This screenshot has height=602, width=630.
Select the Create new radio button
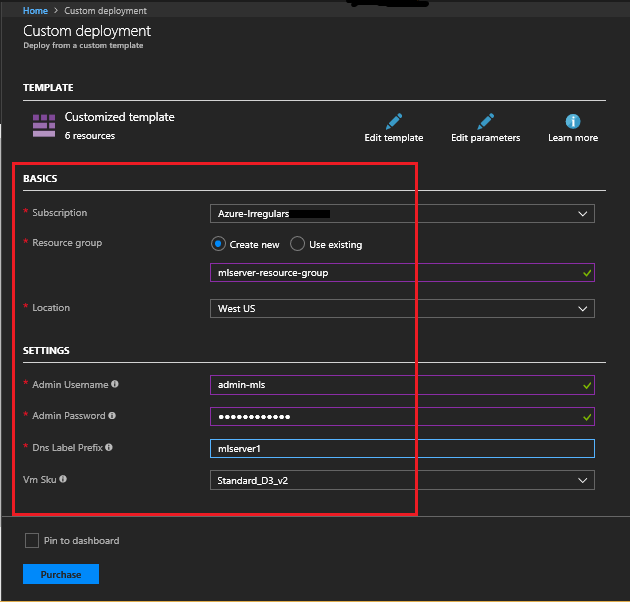[x=218, y=244]
